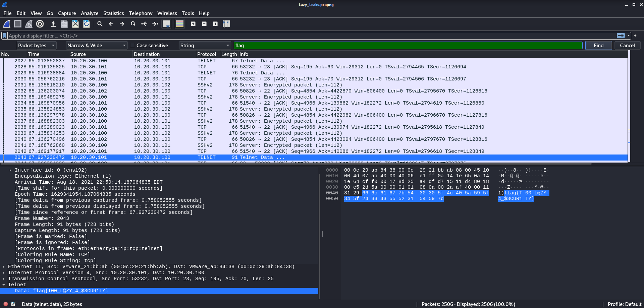The height and width of the screenshot is (308, 644).
Task: Open display filter history dropdown arrow
Action: 629,36
